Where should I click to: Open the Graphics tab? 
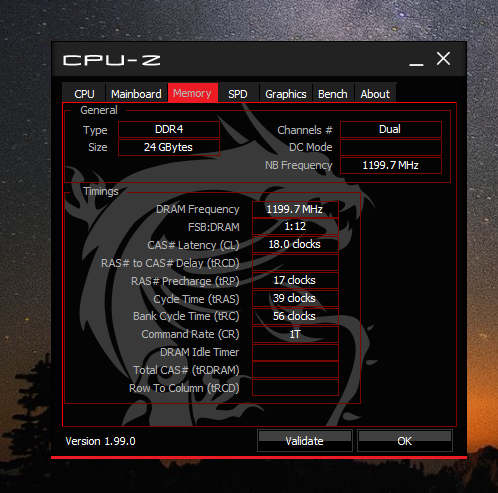pos(286,94)
